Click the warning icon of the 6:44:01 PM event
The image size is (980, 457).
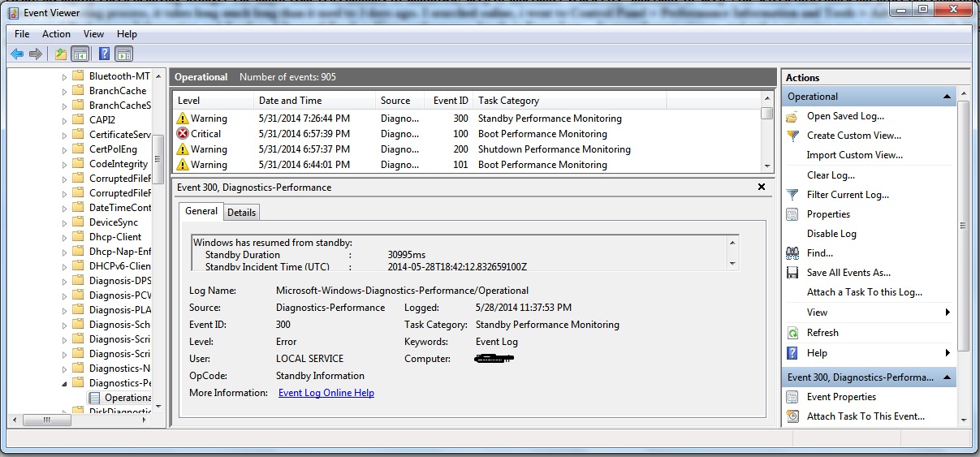point(183,165)
